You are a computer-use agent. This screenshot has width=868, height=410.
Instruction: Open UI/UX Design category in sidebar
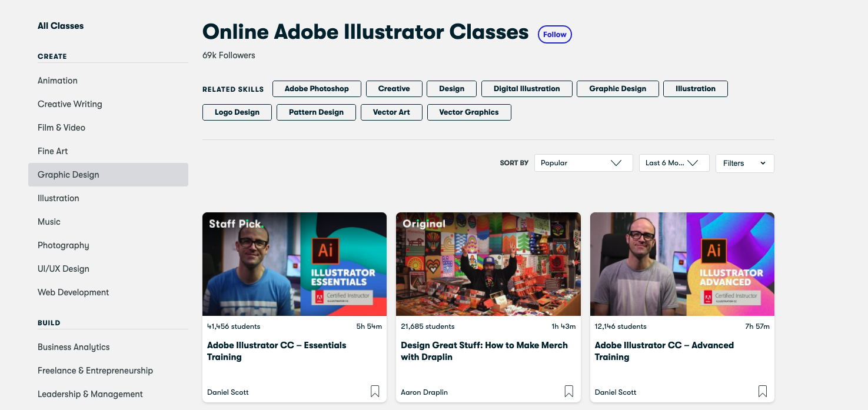[x=64, y=269]
